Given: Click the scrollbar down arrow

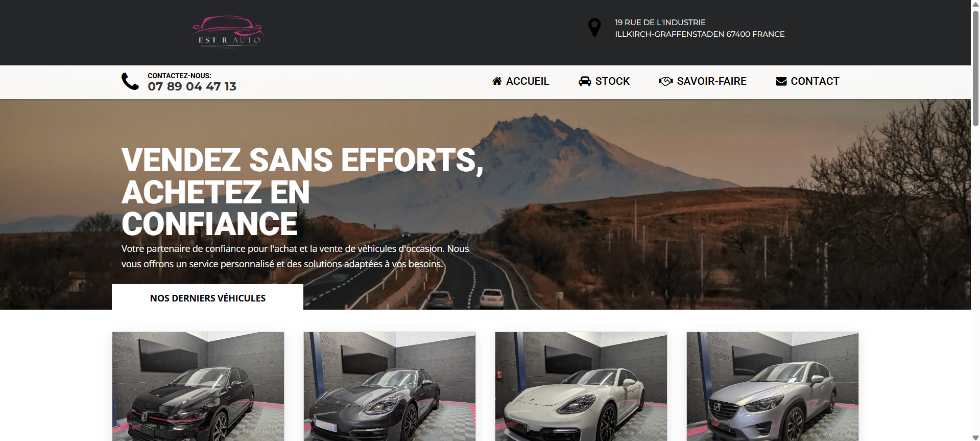Looking at the screenshot, I should (x=975, y=437).
